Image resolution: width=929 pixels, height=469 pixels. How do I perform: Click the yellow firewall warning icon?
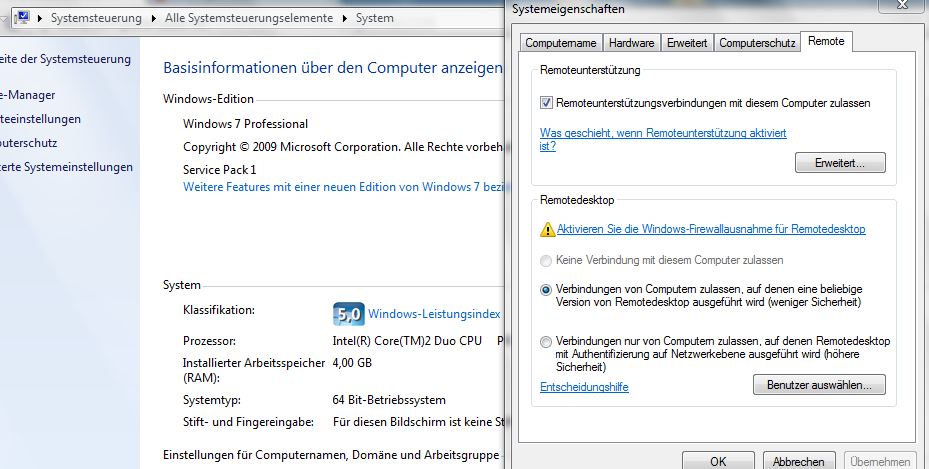547,229
